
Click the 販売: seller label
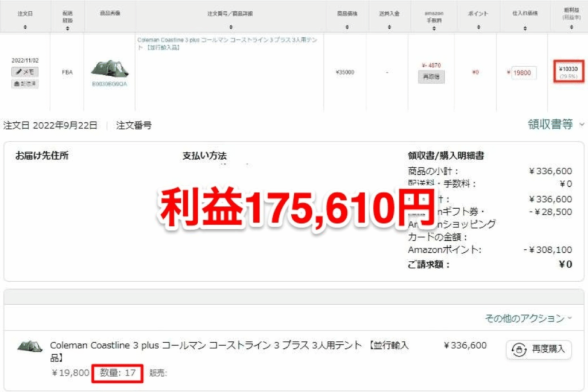[158, 373]
